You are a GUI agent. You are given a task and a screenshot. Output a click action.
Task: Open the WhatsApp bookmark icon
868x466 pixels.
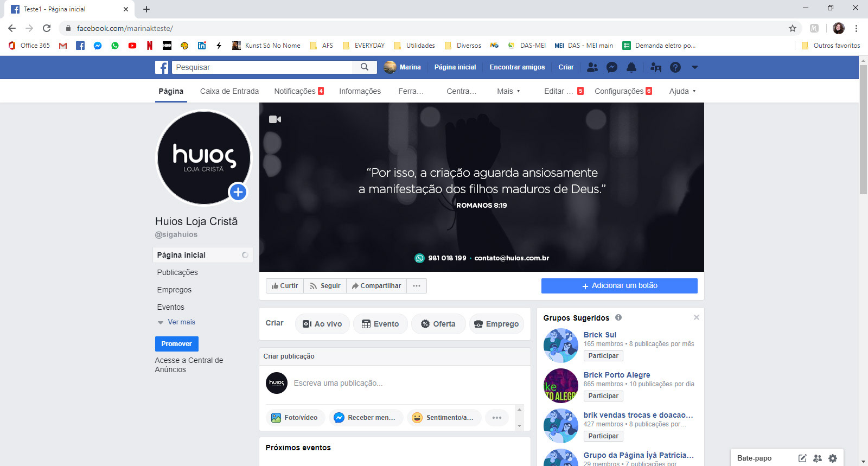click(115, 46)
